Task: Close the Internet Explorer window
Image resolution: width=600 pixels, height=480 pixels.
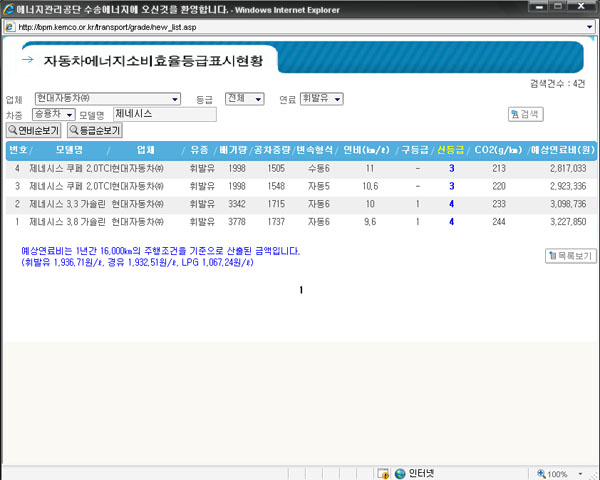Action: 582,7
